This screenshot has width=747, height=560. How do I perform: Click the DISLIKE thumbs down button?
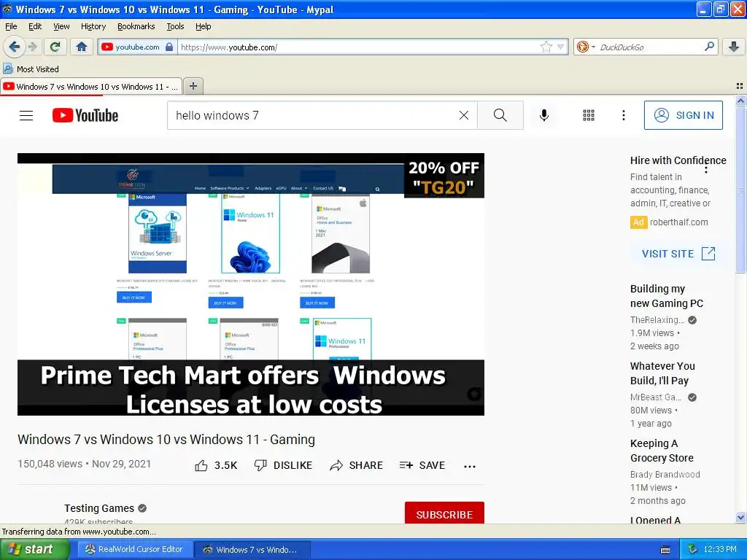[283, 465]
